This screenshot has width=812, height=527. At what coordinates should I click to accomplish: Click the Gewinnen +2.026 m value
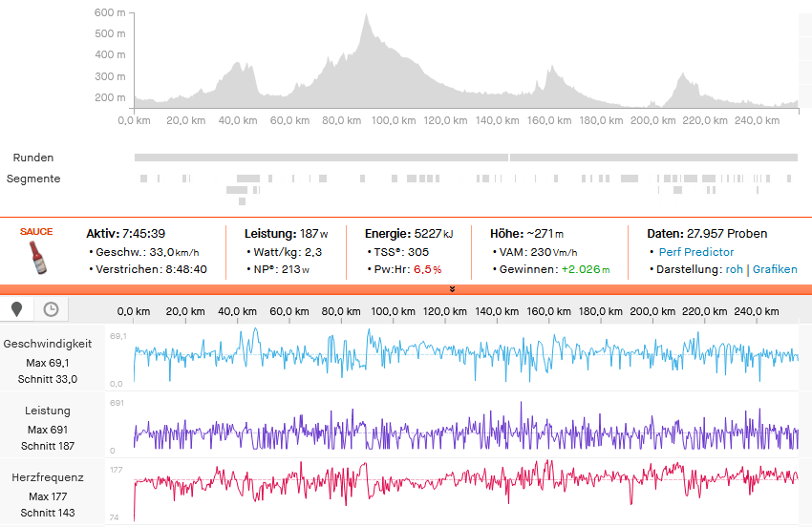(x=585, y=269)
